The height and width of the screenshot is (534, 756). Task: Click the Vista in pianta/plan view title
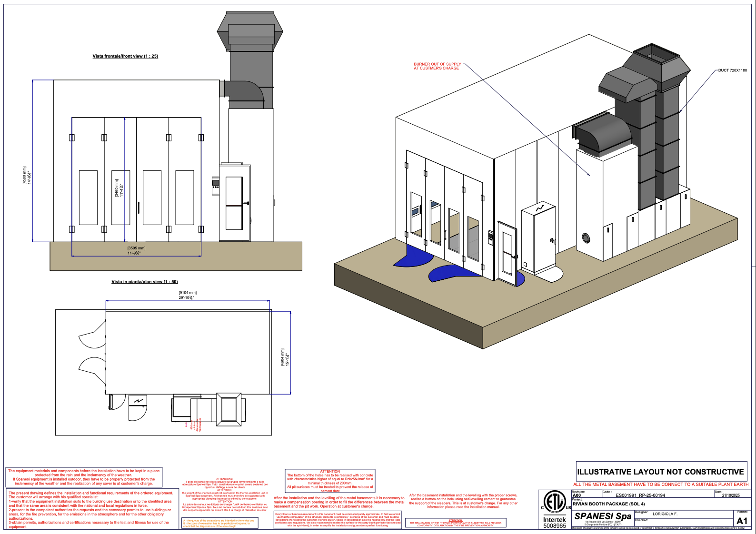144,282
